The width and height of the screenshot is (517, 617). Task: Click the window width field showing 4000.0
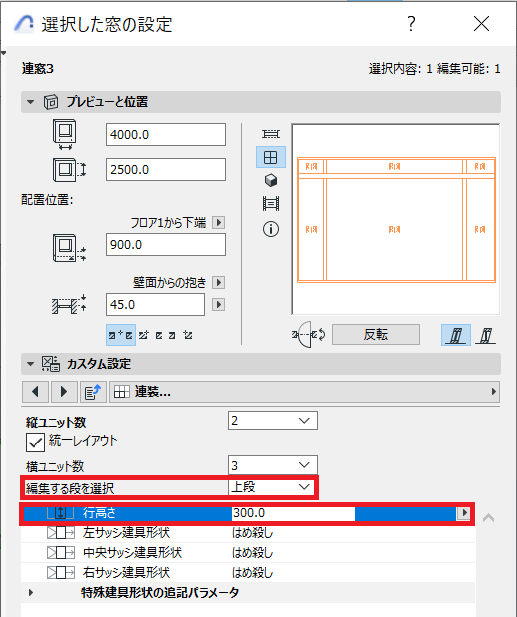[x=166, y=135]
